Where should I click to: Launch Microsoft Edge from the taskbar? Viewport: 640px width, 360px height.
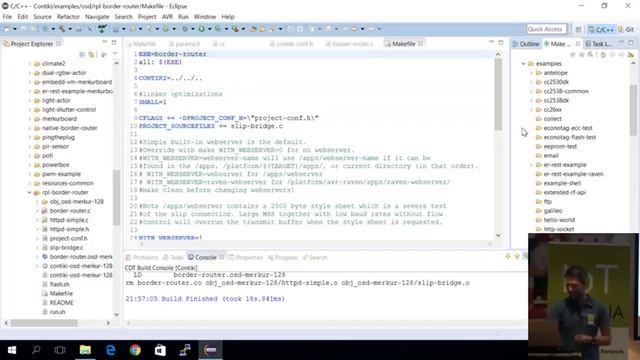pyautogui.click(x=110, y=350)
